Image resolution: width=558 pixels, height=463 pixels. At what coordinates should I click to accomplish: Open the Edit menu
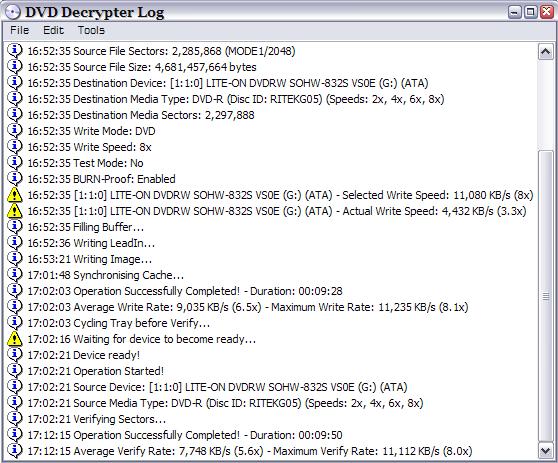(x=53, y=30)
